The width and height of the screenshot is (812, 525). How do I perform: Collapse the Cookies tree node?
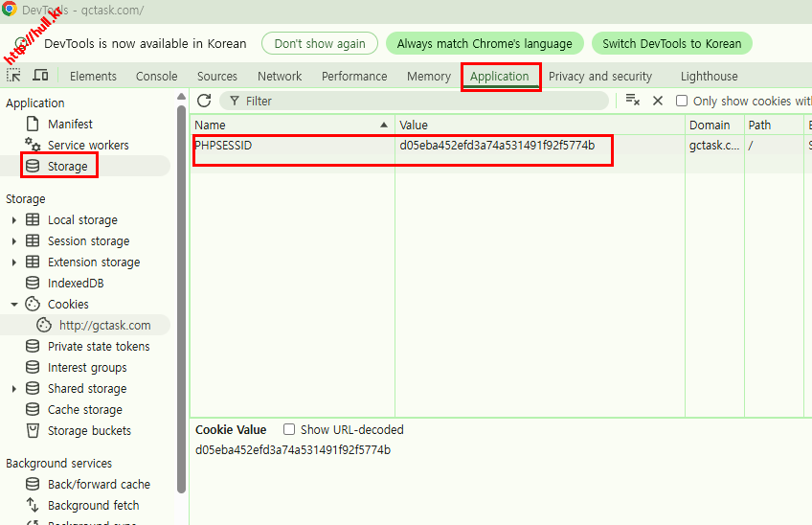click(x=13, y=305)
